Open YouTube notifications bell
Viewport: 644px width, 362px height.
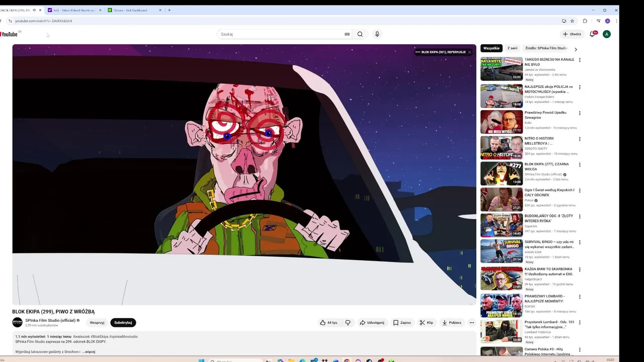pyautogui.click(x=593, y=34)
